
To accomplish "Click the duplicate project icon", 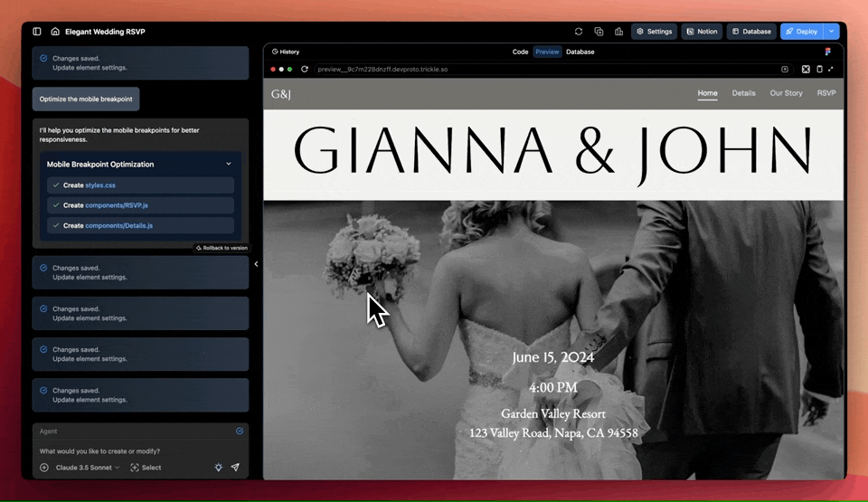I will tap(599, 32).
